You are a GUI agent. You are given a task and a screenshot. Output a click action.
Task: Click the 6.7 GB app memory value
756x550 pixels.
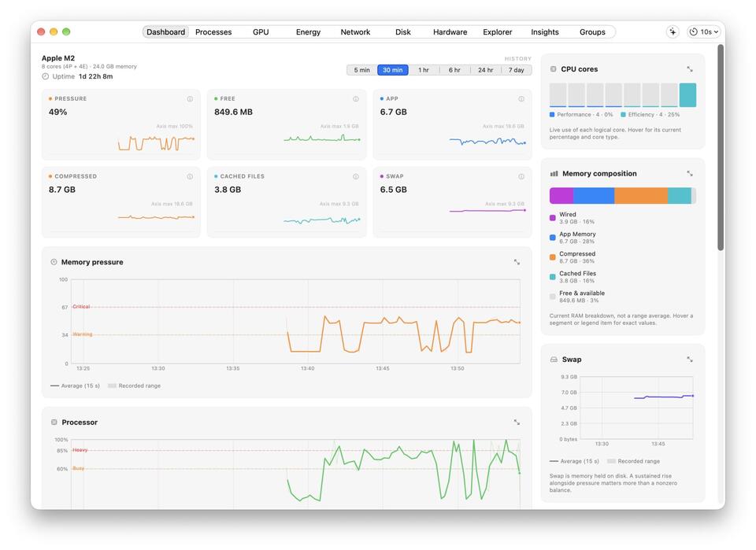[x=394, y=112]
